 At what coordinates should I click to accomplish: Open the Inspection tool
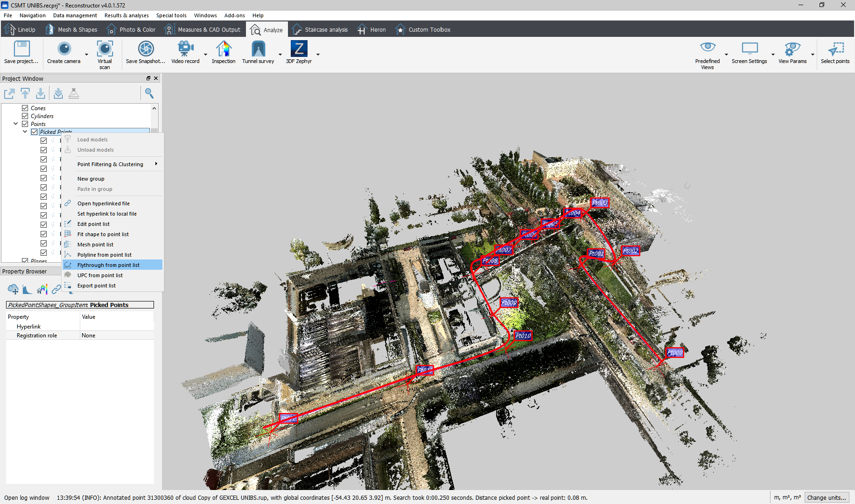click(224, 49)
